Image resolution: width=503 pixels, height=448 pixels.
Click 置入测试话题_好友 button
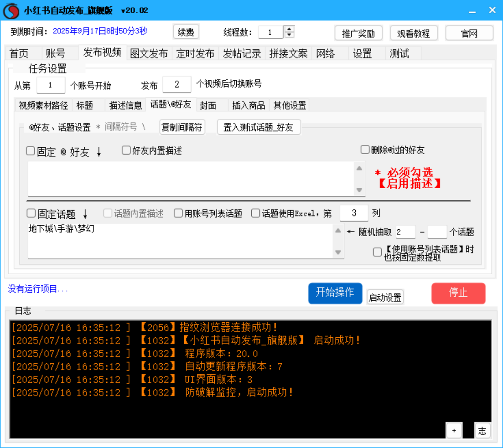(x=259, y=127)
